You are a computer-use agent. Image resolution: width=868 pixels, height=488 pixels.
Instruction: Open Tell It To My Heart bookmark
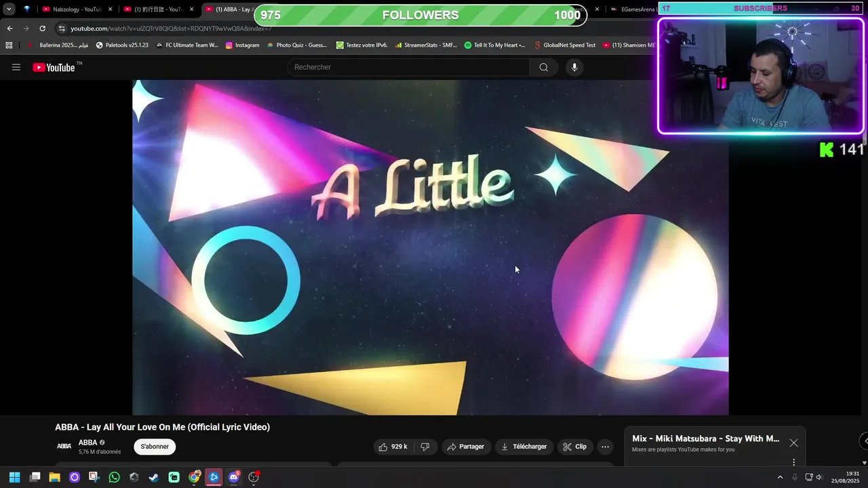click(495, 45)
